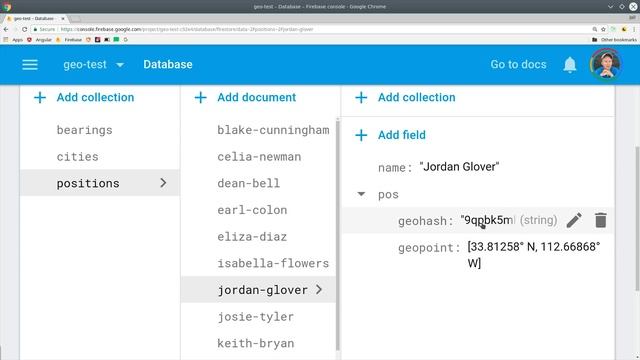
Task: Open the josie-tyler document
Action: 258,317
